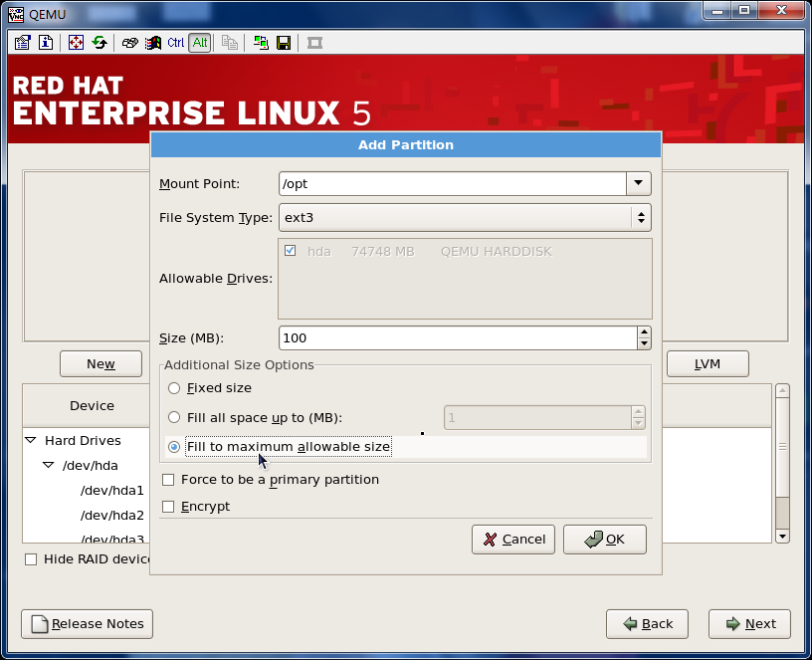Select Fill to maximum allowable size
The width and height of the screenshot is (812, 660).
[174, 447]
